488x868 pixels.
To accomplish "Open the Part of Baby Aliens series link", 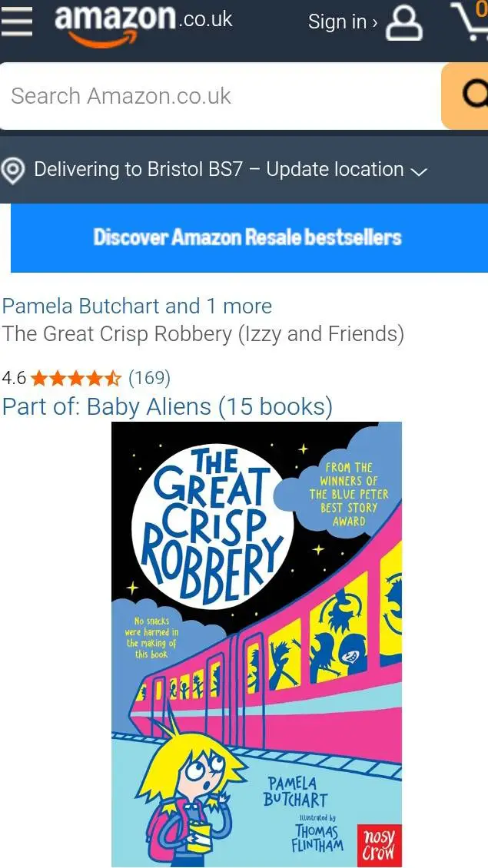I will click(x=168, y=407).
